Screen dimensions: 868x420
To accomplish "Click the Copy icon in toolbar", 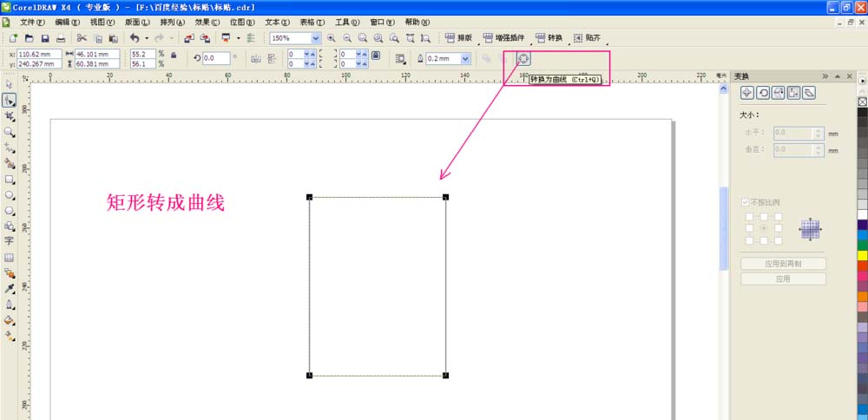I will (99, 38).
